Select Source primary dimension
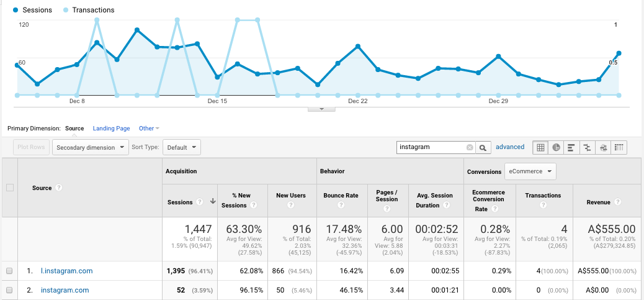The height and width of the screenshot is (300, 644). point(74,128)
